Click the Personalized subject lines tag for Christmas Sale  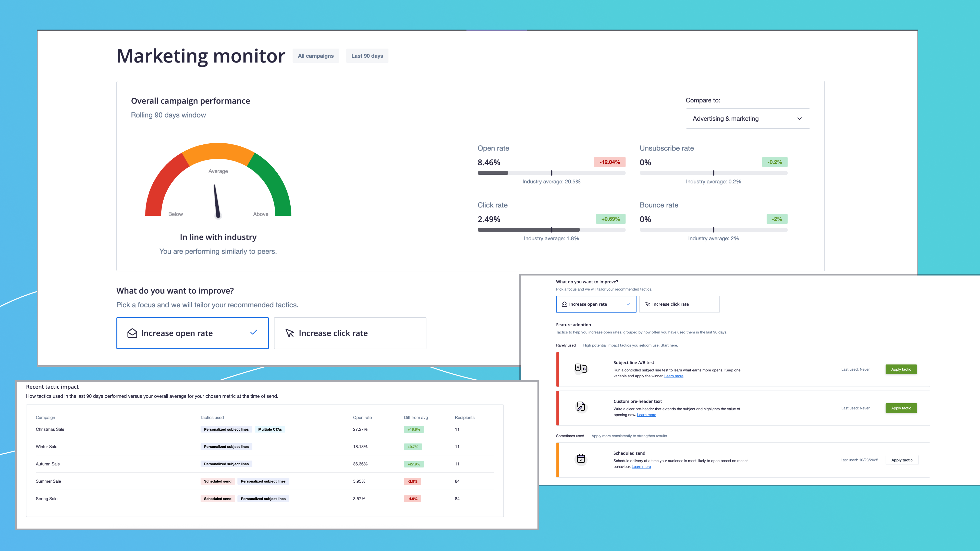(x=226, y=429)
